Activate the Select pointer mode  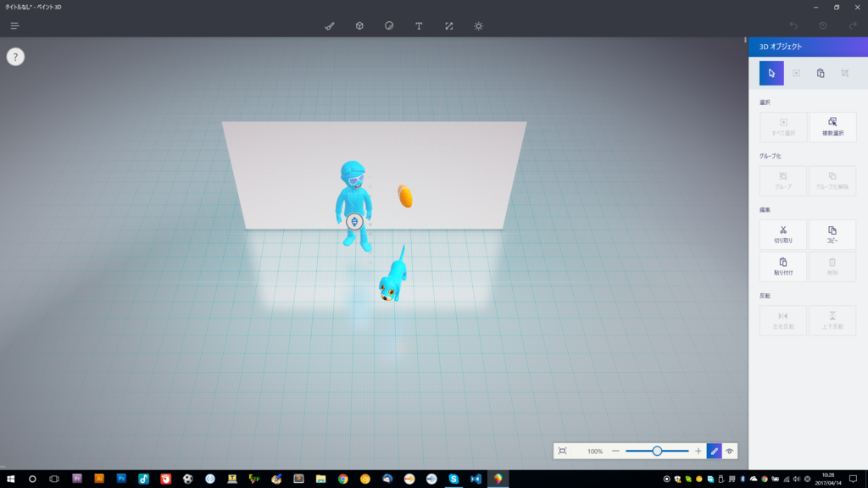771,73
